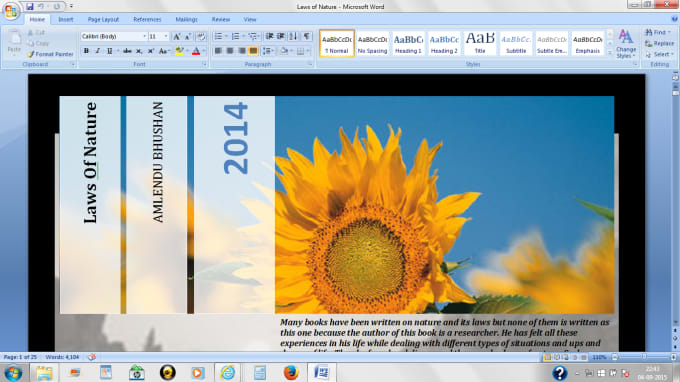Open multilevel list options
The height and width of the screenshot is (382, 680).
tap(253, 36)
